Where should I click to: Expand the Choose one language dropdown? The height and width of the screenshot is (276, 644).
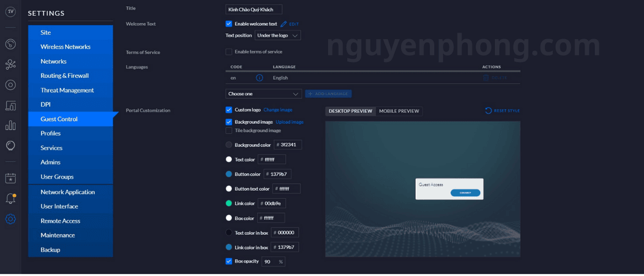pyautogui.click(x=263, y=94)
